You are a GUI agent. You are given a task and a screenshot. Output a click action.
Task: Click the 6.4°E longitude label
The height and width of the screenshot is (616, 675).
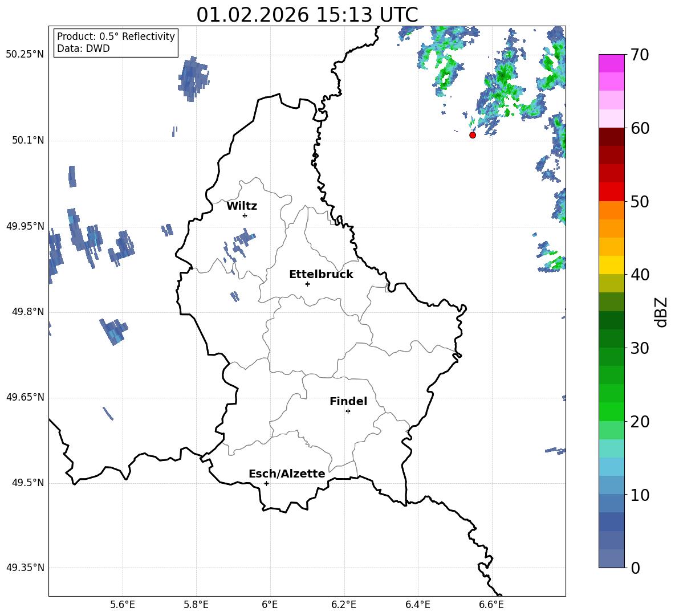pos(417,605)
